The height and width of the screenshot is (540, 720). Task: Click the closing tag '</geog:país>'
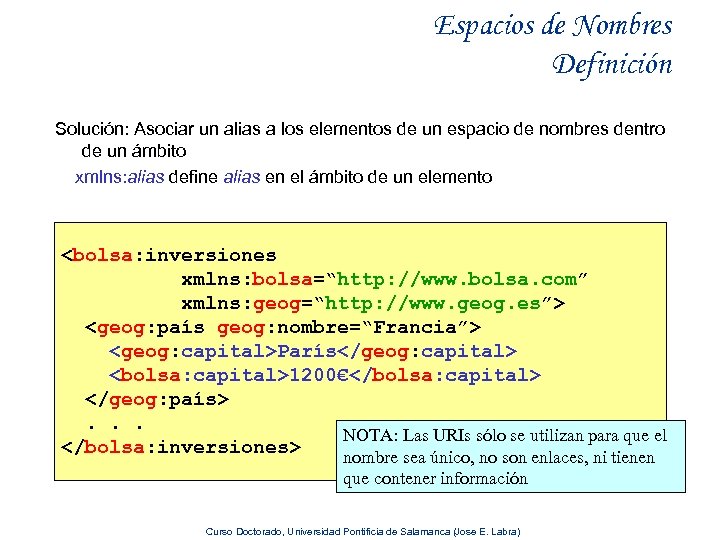(x=157, y=400)
